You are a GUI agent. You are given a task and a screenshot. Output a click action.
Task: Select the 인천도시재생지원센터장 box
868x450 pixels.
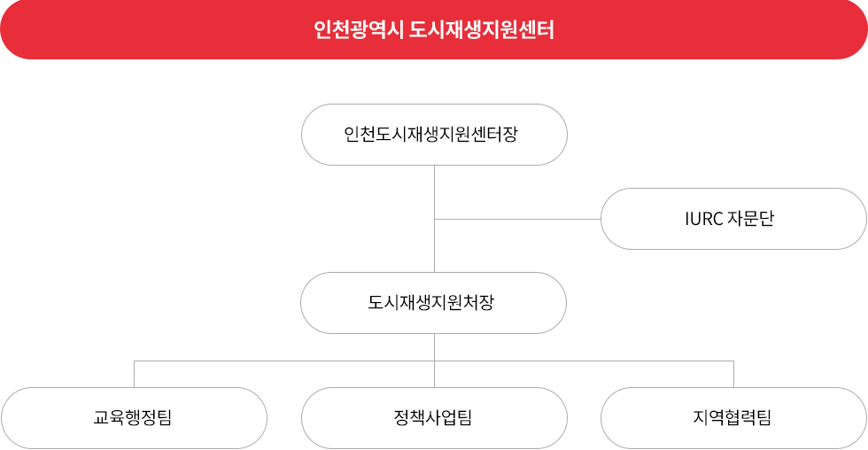pyautogui.click(x=434, y=135)
